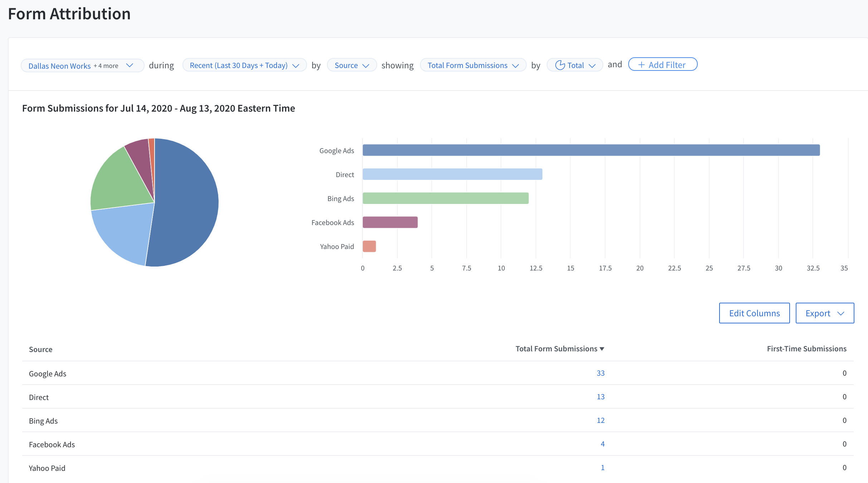Click the Source column header
This screenshot has width=868, height=483.
[40, 350]
